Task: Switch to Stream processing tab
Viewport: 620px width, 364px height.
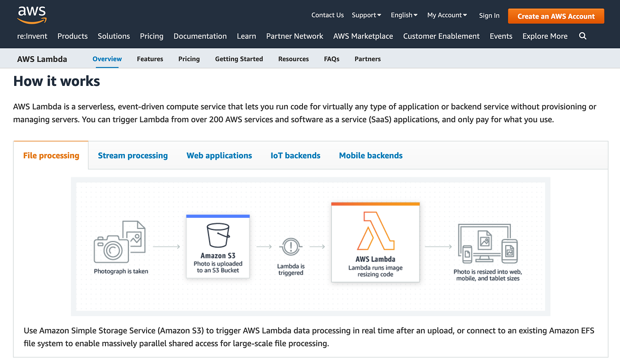Action: pyautogui.click(x=133, y=155)
